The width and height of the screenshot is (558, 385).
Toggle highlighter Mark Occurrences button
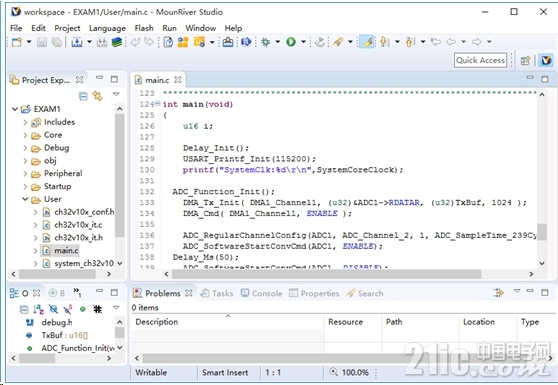367,42
